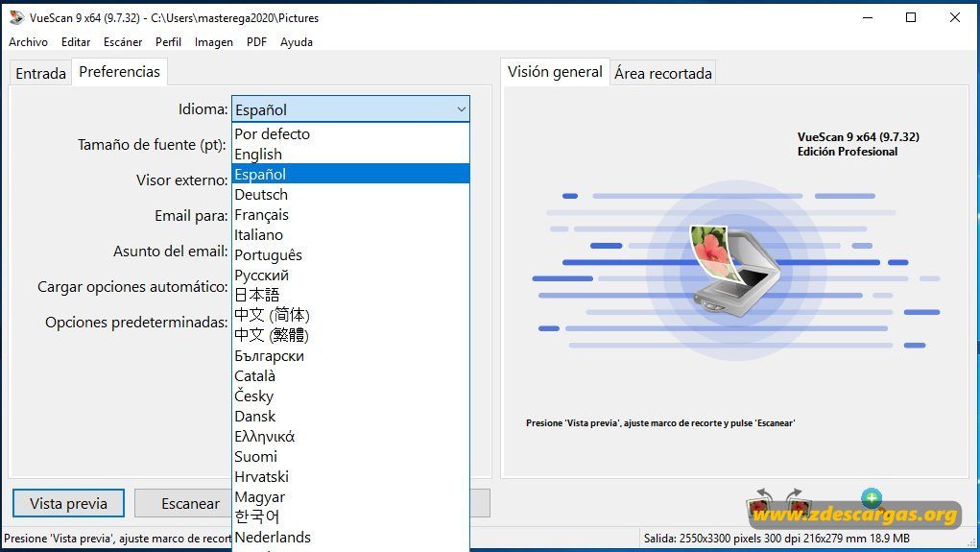Select 'Suomi' in language list
This screenshot has height=552, width=980.
[350, 456]
